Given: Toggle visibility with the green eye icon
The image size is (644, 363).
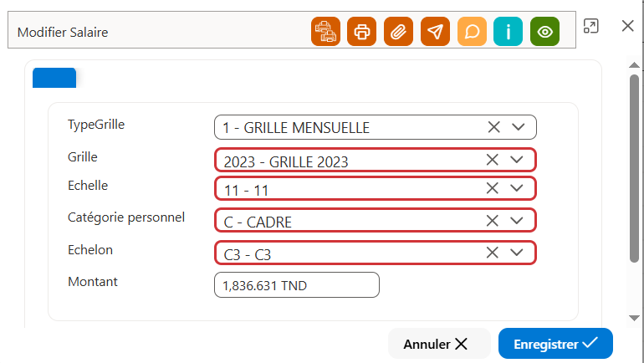Looking at the screenshot, I should pyautogui.click(x=545, y=32).
